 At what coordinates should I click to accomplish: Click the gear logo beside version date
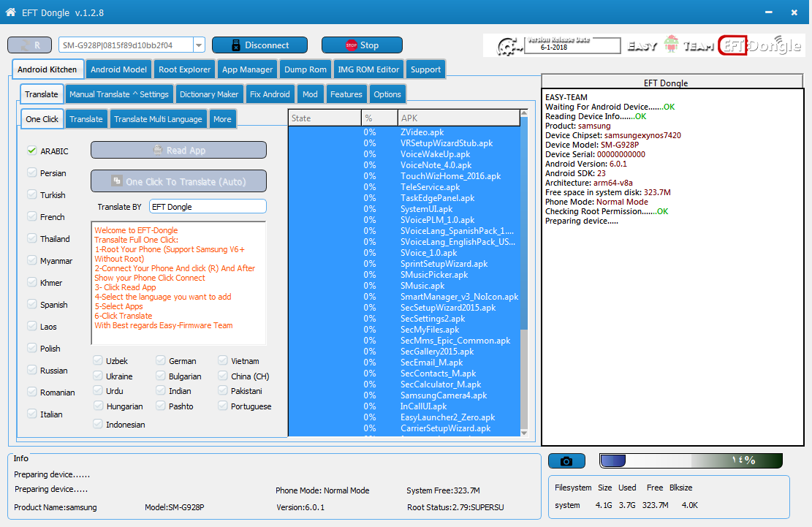coord(509,47)
